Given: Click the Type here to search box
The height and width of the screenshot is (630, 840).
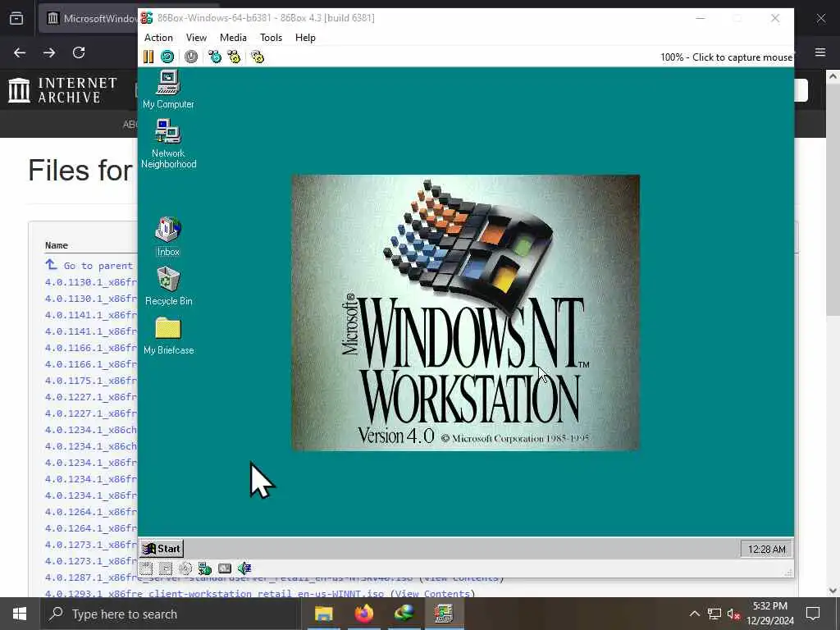Looking at the screenshot, I should tap(171, 614).
